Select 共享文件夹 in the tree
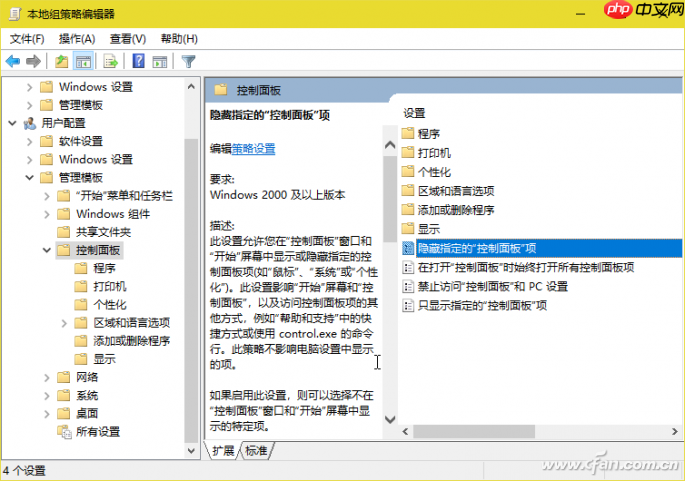Screen dimensions: 685x481 click(x=104, y=232)
